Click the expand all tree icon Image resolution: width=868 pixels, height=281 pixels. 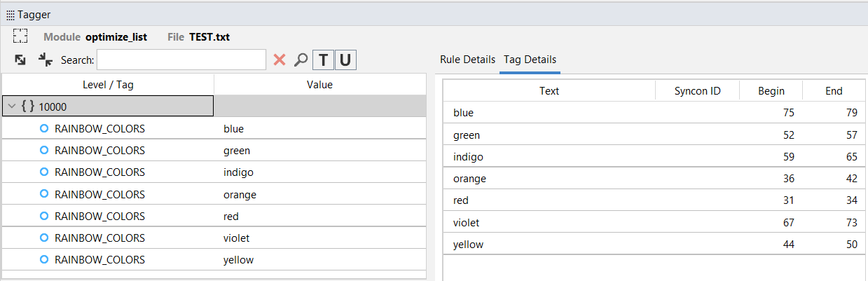tap(20, 60)
